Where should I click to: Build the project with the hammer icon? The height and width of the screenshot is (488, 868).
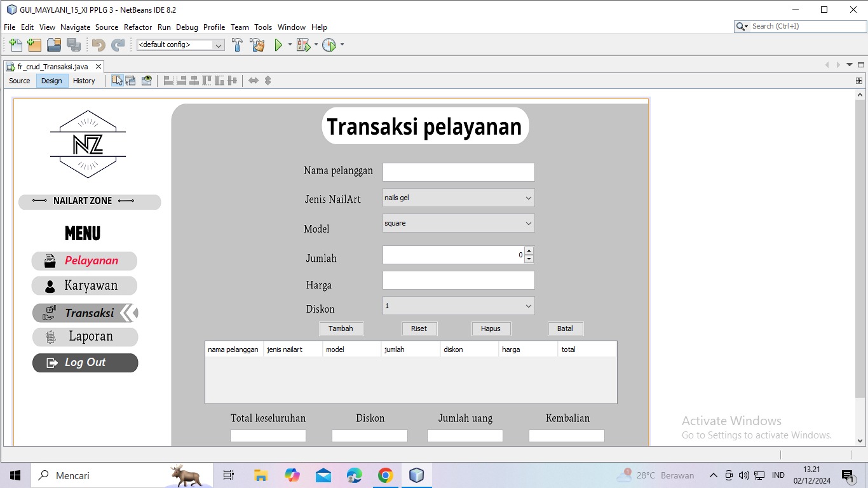click(x=237, y=45)
